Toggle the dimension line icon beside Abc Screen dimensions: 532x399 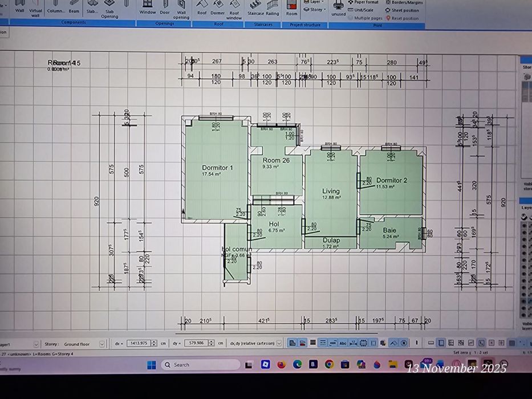(x=353, y=343)
